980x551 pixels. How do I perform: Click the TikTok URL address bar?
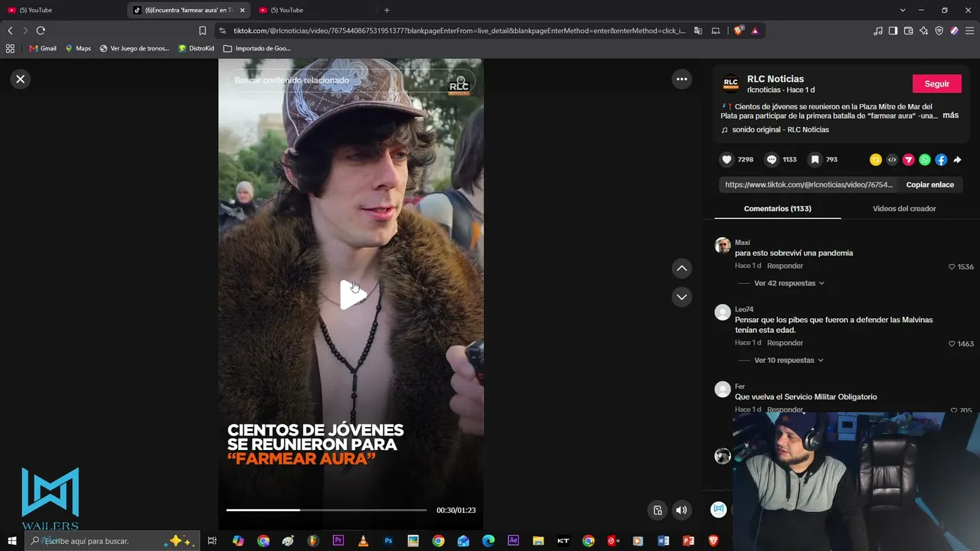pos(459,31)
